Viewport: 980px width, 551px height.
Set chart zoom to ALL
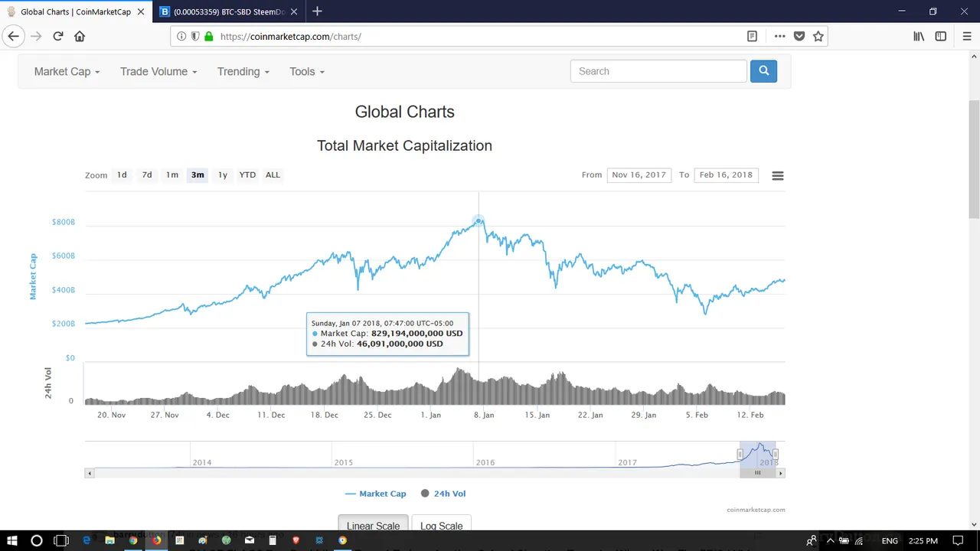click(273, 174)
